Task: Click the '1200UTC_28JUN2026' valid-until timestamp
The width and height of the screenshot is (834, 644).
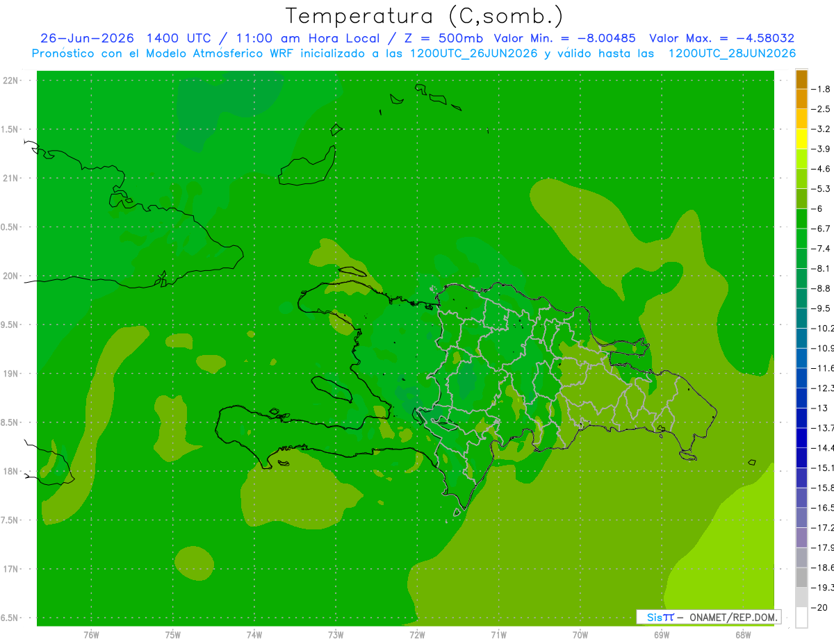Action: 732,53
